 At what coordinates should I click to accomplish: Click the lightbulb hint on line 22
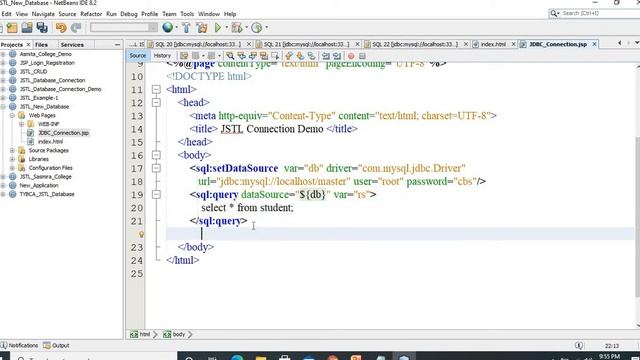coord(141,234)
